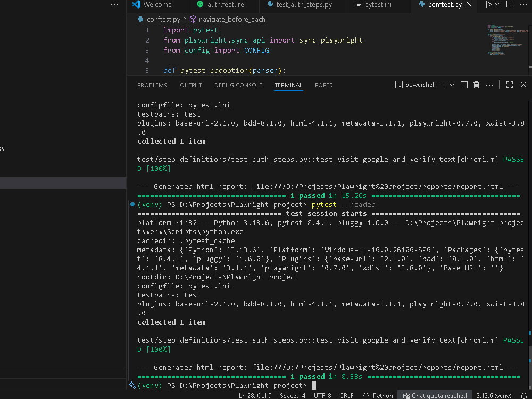Viewport: 532px width, 399px height.
Task: Click navigate_before_each breadcrumb symbol
Action: pos(232,19)
